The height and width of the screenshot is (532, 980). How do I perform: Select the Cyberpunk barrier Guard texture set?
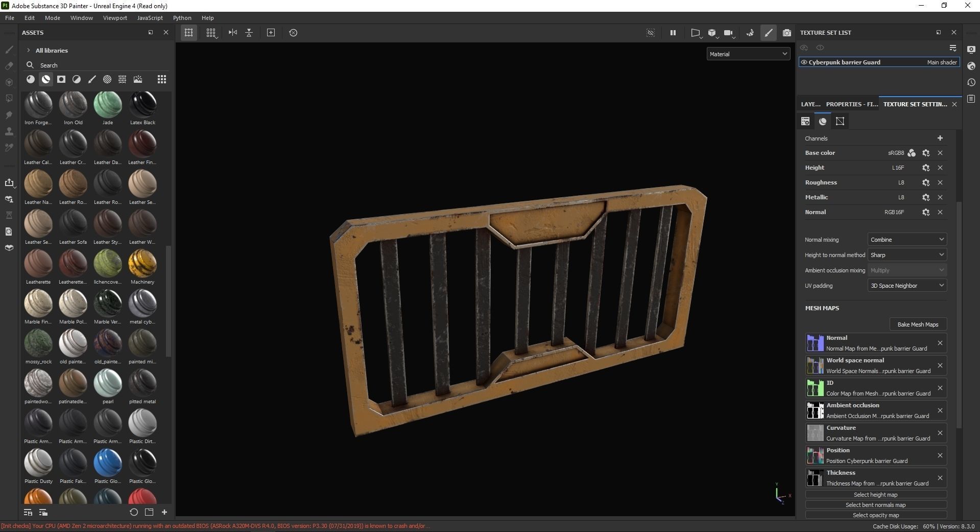point(879,62)
